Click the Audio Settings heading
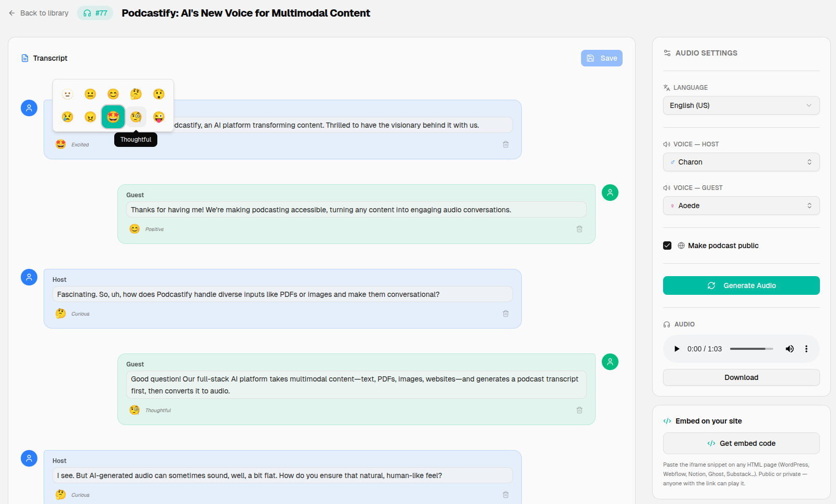This screenshot has height=504, width=836. (x=706, y=53)
